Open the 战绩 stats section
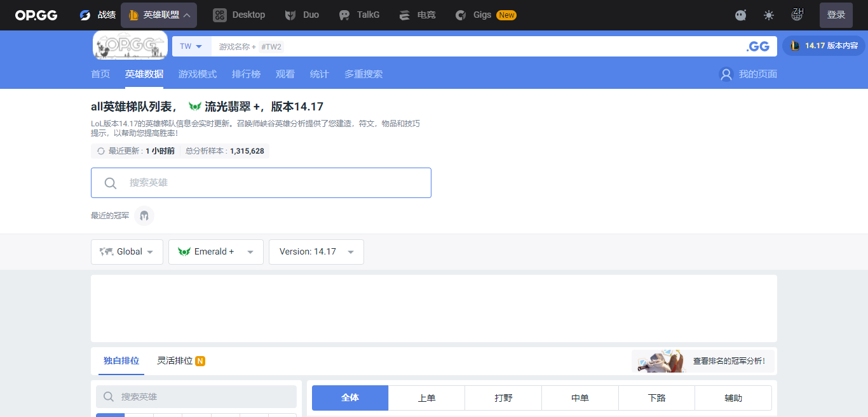 click(x=97, y=15)
